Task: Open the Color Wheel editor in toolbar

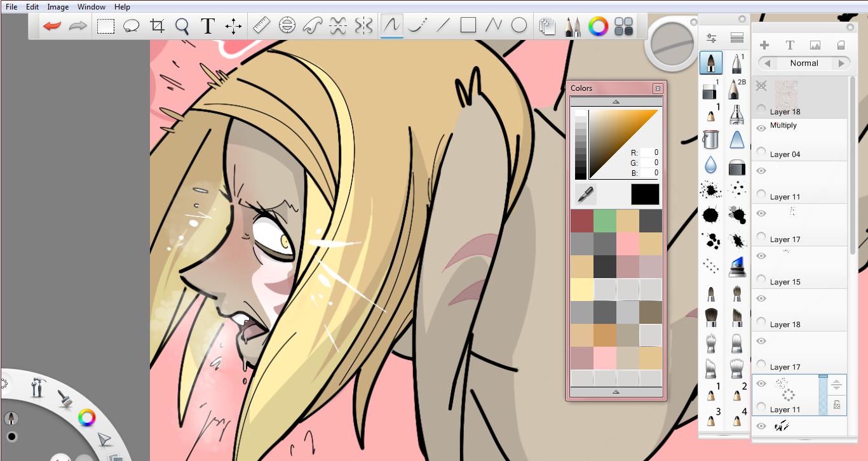Action: coord(598,26)
